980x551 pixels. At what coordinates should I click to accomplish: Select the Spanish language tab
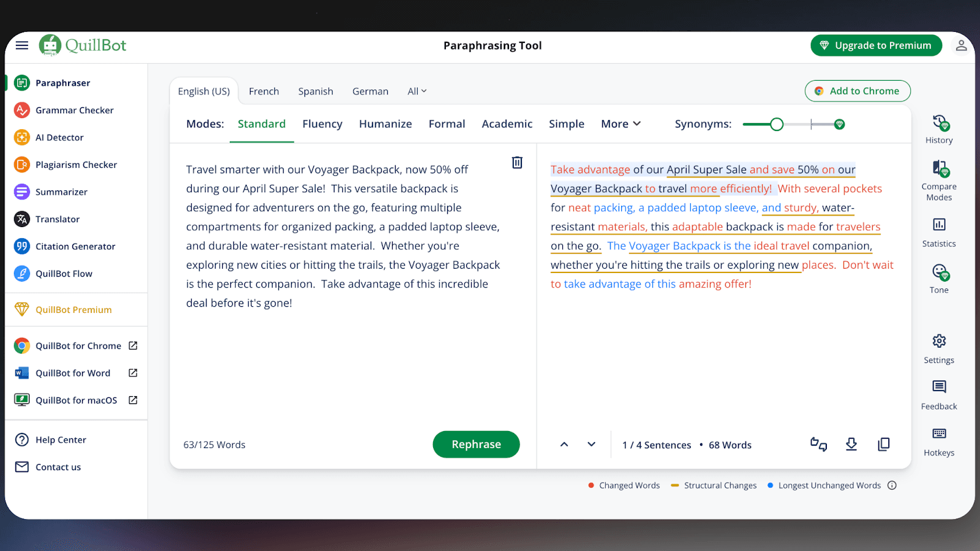tap(315, 91)
